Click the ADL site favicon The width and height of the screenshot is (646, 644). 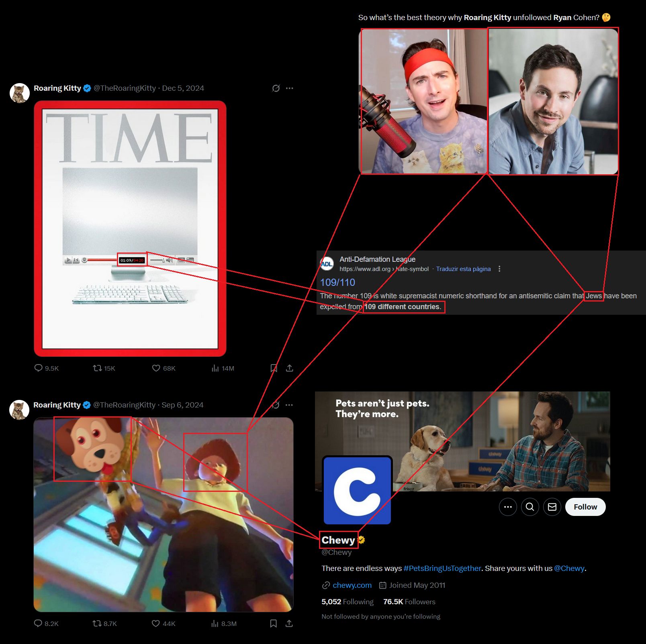point(327,264)
